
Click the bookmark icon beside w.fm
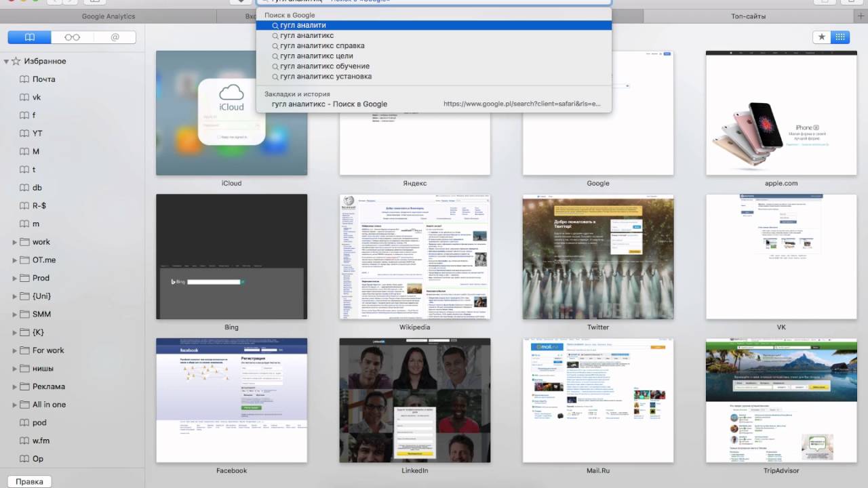pyautogui.click(x=24, y=441)
